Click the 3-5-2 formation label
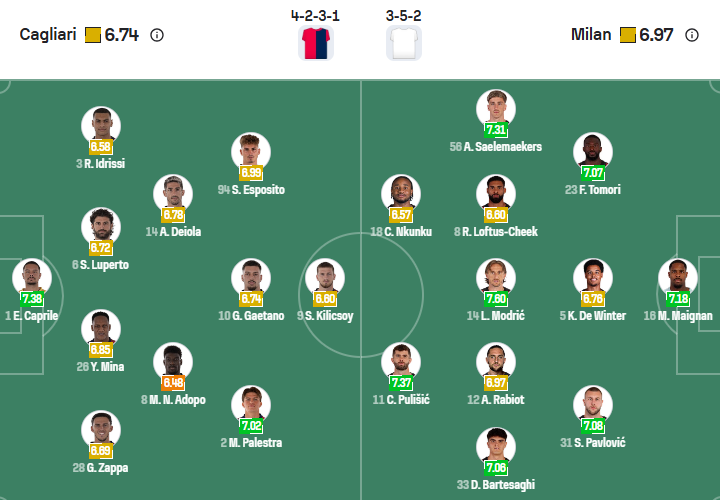Image resolution: width=720 pixels, height=500 pixels. pos(404,16)
